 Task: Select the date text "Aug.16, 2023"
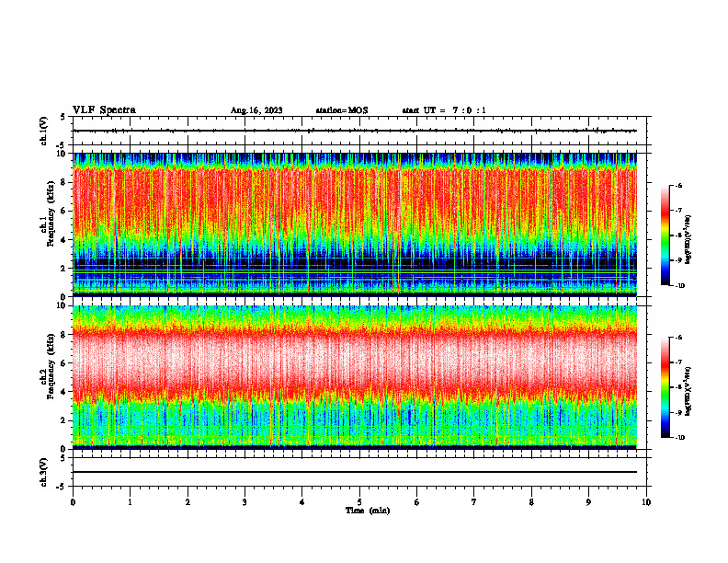[256, 110]
